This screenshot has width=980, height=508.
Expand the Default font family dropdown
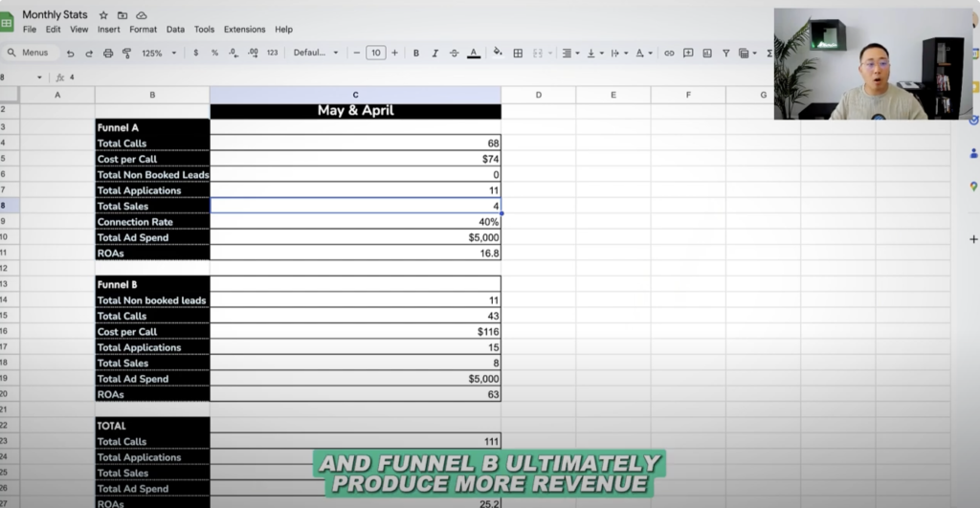tap(316, 53)
